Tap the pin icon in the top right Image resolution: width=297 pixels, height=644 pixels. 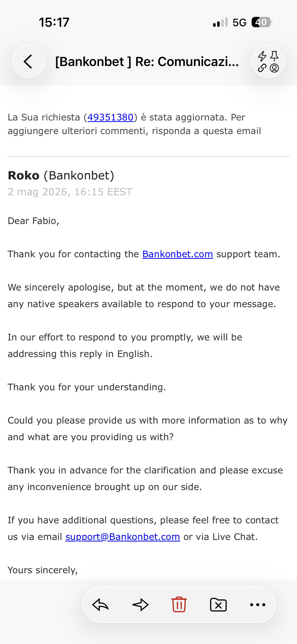click(x=274, y=56)
